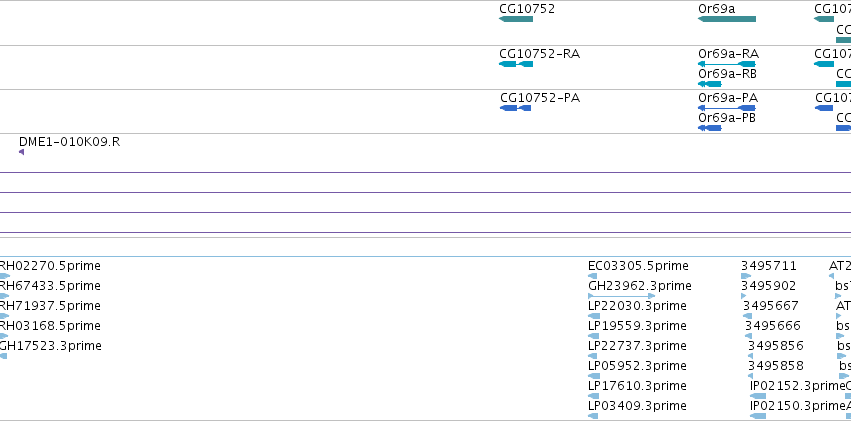The image size is (851, 421).
Task: Select the LP22030.3prime EST label
Action: pyautogui.click(x=637, y=306)
